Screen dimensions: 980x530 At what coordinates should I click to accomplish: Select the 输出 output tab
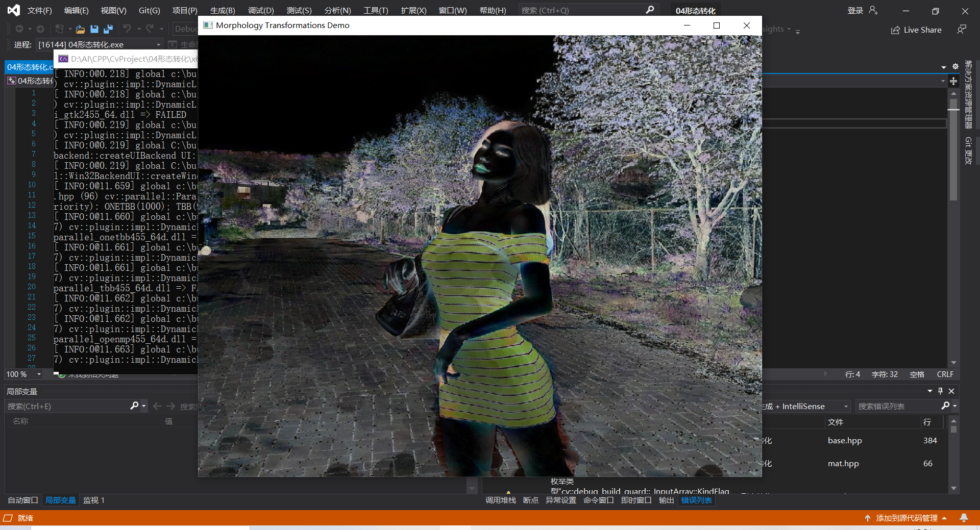(666, 500)
